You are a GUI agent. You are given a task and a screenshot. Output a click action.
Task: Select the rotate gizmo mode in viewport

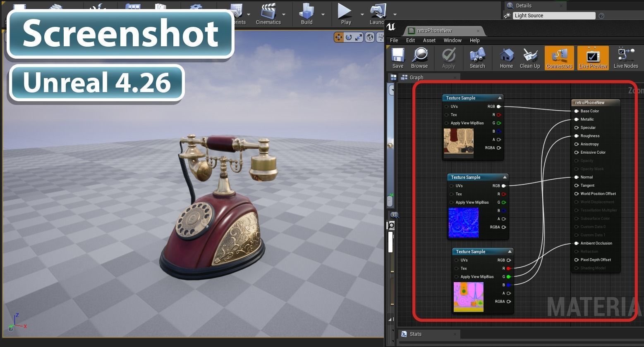click(349, 37)
